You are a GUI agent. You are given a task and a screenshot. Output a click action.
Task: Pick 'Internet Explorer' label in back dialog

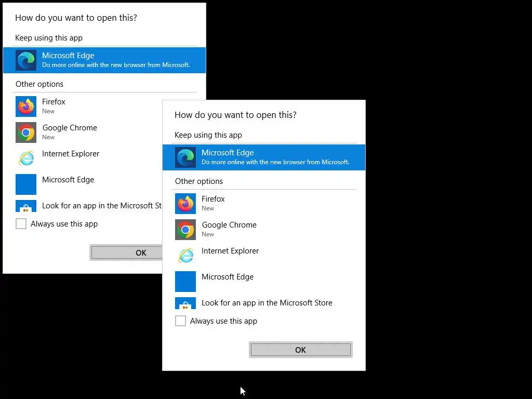point(71,154)
